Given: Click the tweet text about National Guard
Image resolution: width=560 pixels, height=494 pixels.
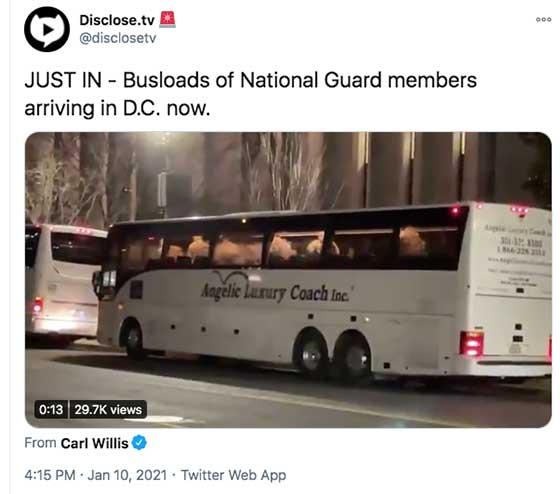Looking at the screenshot, I should point(250,94).
